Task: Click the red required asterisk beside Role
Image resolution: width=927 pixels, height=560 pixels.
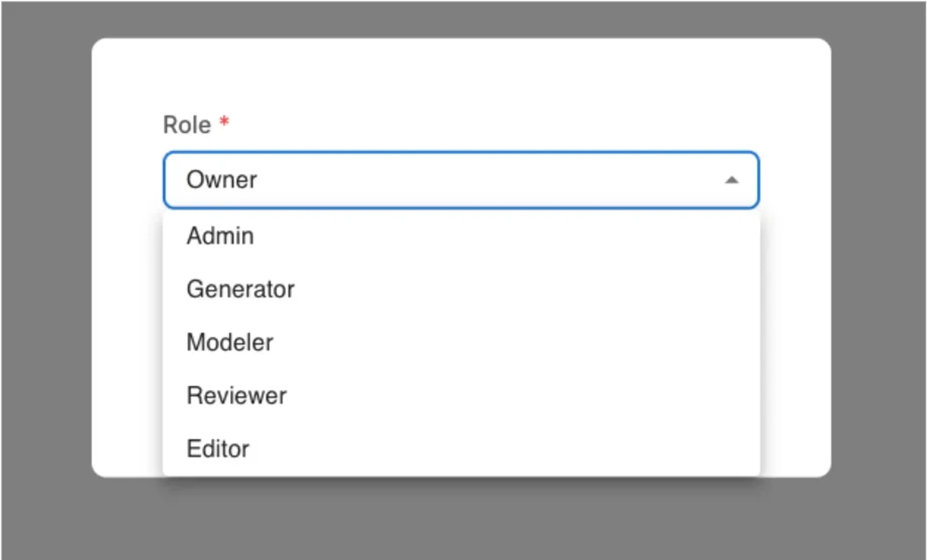Action: (224, 122)
